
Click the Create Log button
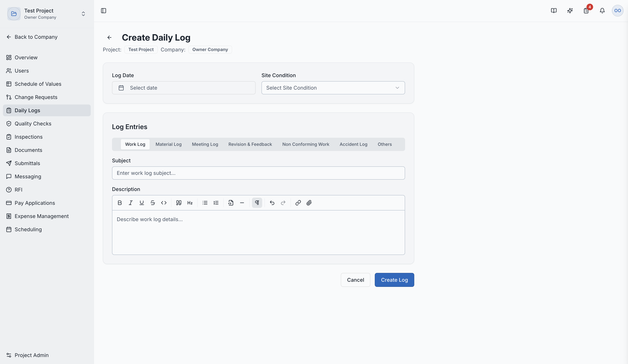394,280
